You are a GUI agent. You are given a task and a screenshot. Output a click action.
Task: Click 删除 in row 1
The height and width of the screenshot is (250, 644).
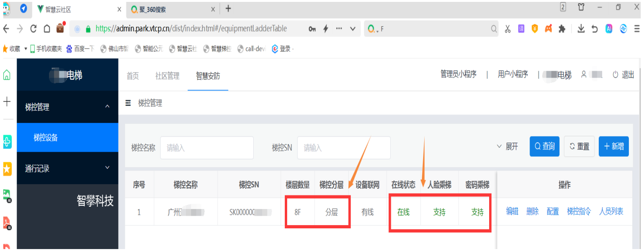(532, 211)
